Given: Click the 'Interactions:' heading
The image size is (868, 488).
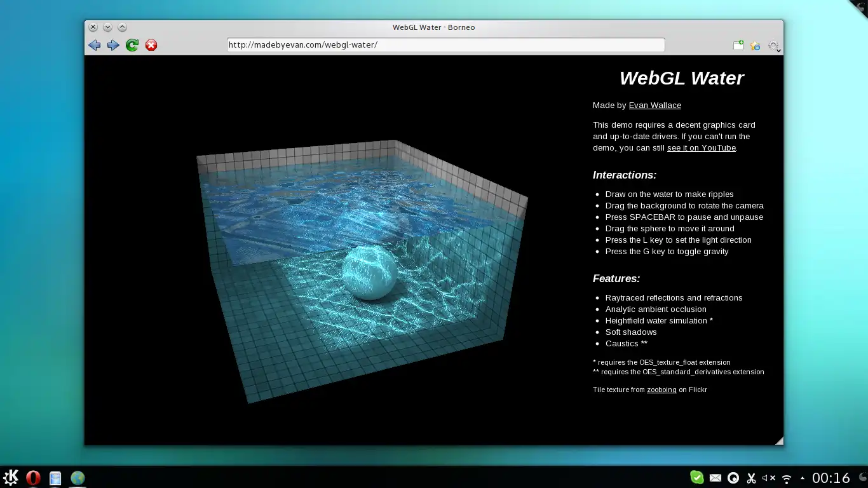Looking at the screenshot, I should [625, 175].
